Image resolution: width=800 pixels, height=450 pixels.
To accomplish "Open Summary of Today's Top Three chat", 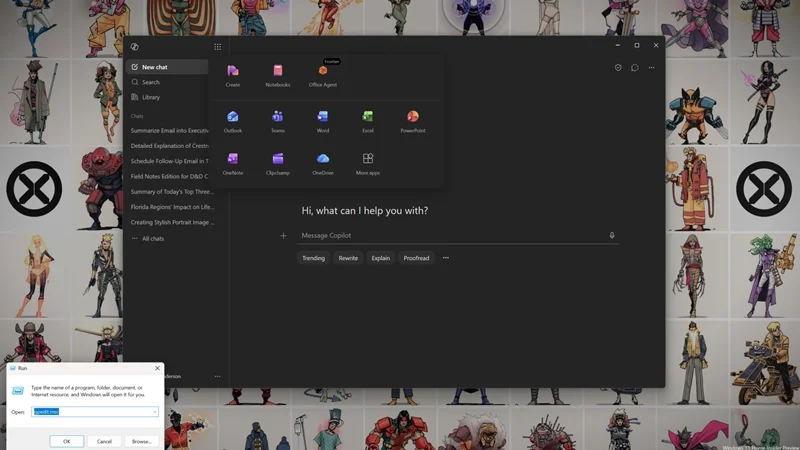I will coord(172,192).
